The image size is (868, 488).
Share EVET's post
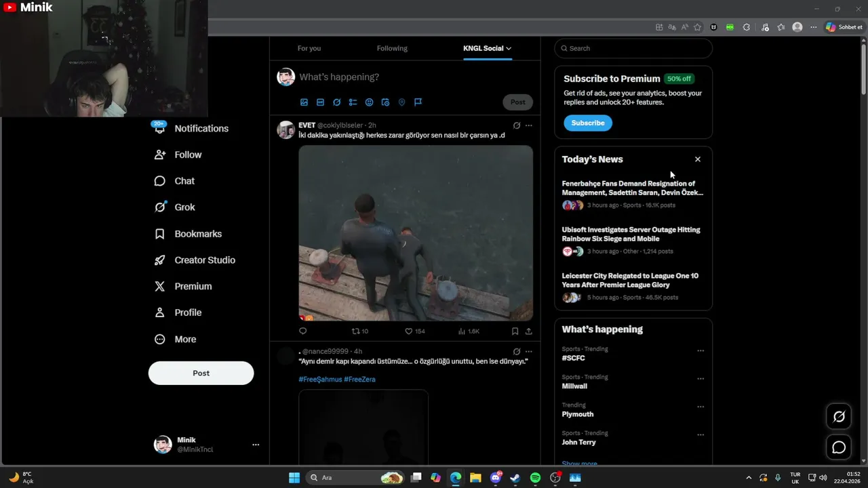528,331
